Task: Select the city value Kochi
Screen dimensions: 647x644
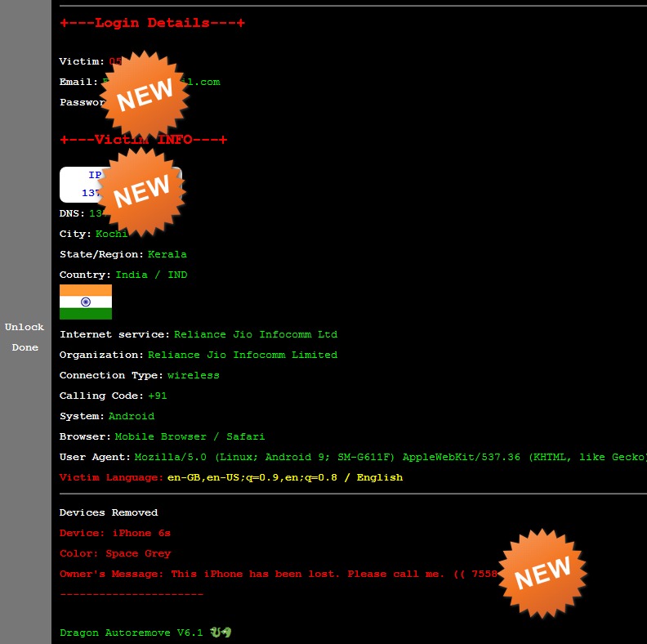Action: 111,234
